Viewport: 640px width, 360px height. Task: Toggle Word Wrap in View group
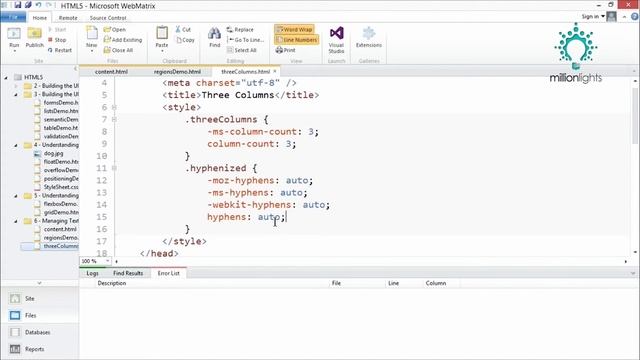pos(294,29)
